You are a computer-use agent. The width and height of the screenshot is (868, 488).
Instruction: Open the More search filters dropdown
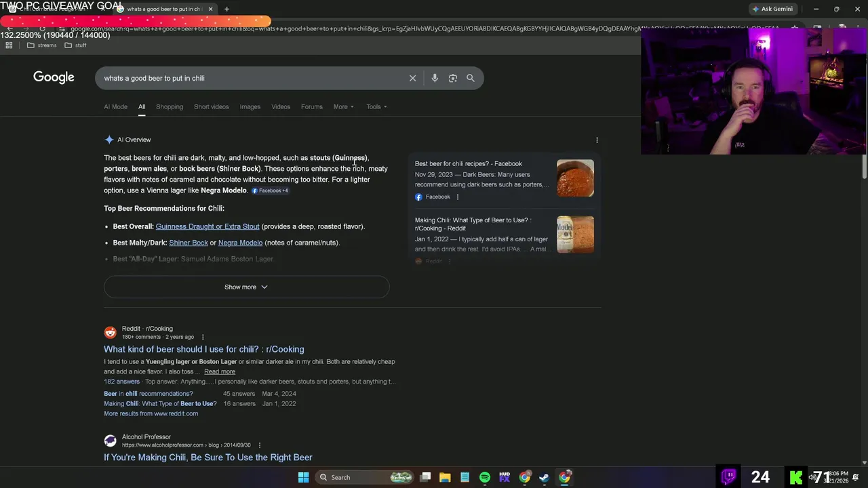pyautogui.click(x=343, y=106)
